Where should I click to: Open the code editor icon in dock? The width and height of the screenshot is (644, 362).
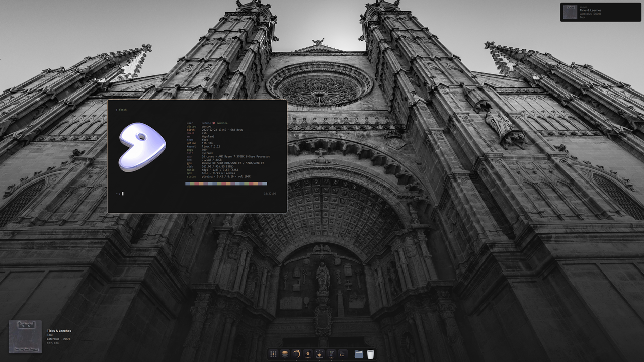click(x=331, y=354)
